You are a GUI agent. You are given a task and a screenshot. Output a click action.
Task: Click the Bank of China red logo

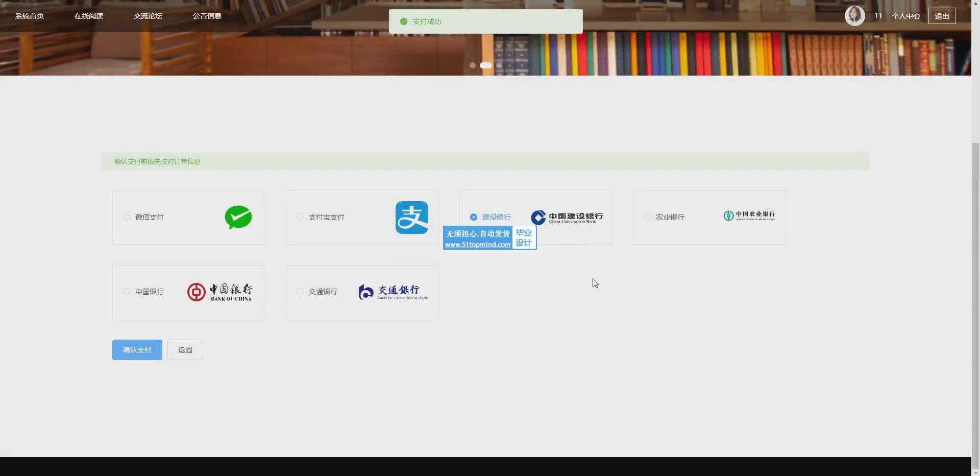(220, 292)
